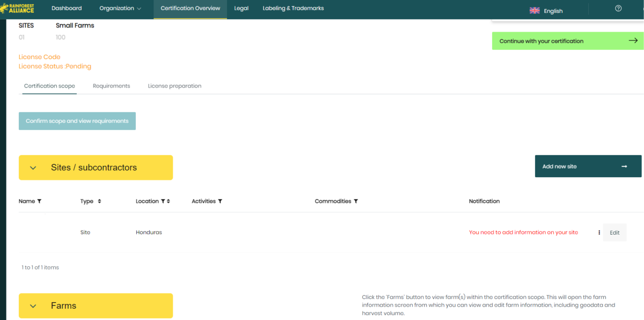The width and height of the screenshot is (644, 320).
Task: Click the arrow on Add new site
Action: click(624, 166)
